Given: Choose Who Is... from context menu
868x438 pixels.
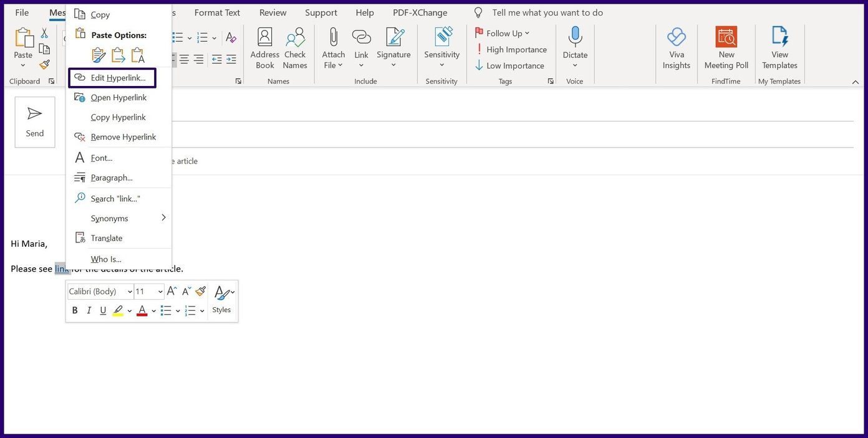Looking at the screenshot, I should (x=118, y=259).
